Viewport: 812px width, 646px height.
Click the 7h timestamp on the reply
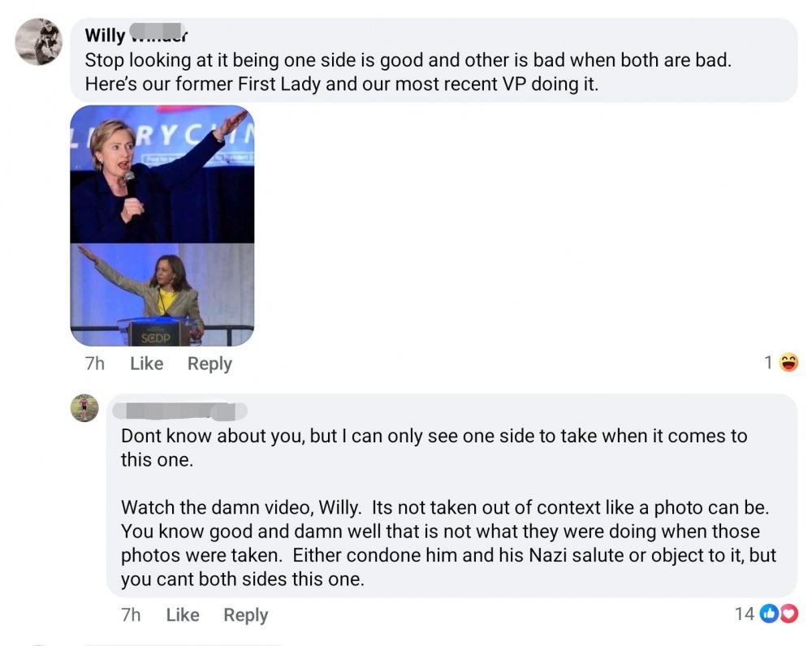[x=131, y=615]
